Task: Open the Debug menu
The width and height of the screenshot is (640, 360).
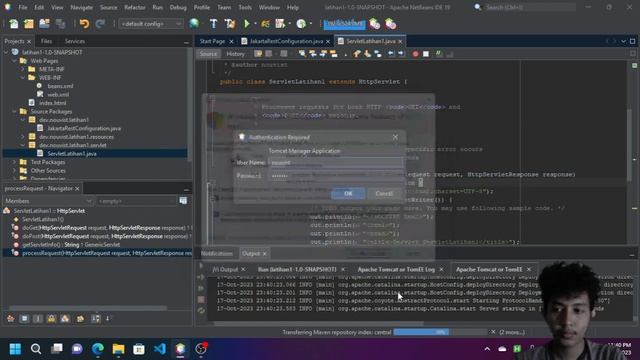Action: coord(178,7)
